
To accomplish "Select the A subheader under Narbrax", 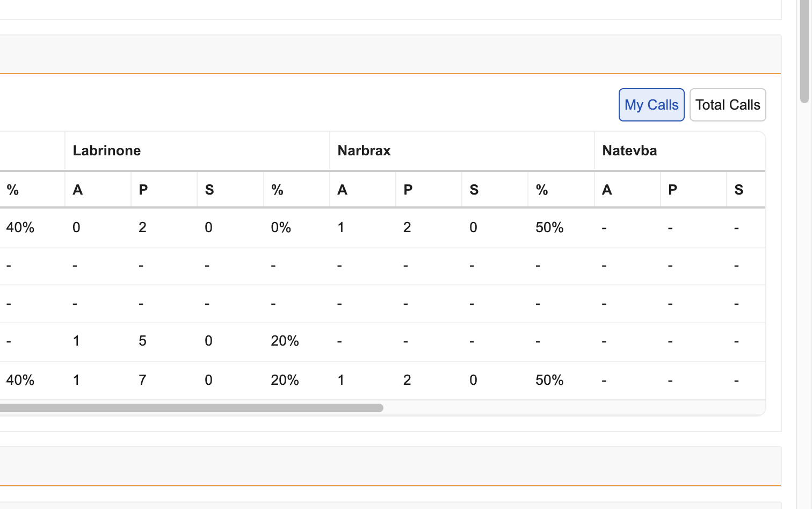I will pos(342,190).
